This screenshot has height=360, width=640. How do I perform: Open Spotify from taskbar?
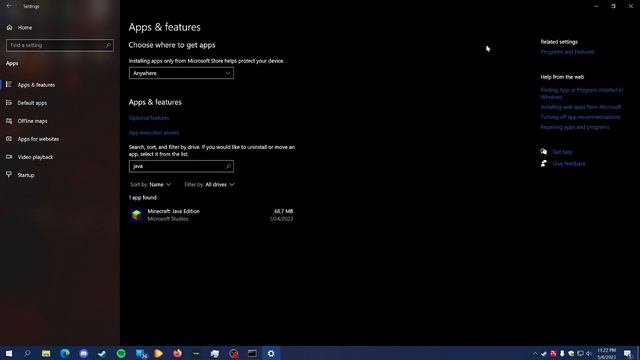point(121,353)
